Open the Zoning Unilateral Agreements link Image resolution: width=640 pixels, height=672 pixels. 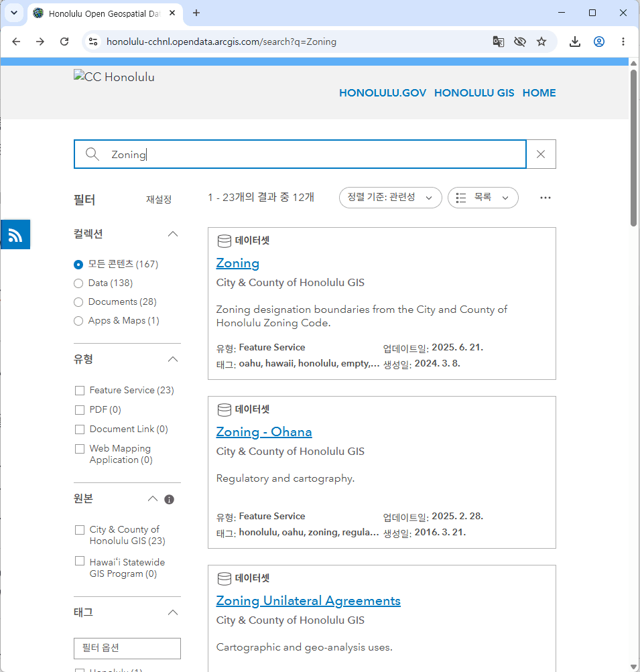(x=308, y=601)
